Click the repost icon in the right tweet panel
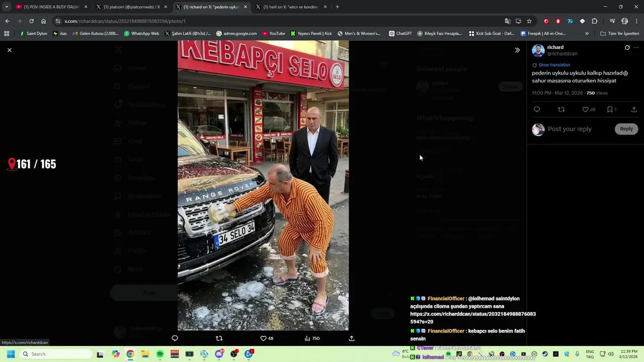 click(561, 109)
